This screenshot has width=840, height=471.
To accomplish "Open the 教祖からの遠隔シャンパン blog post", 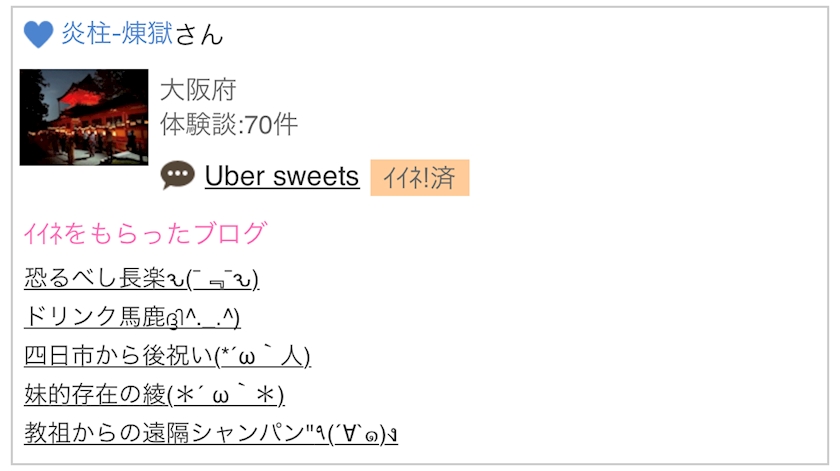I will point(163,434).
